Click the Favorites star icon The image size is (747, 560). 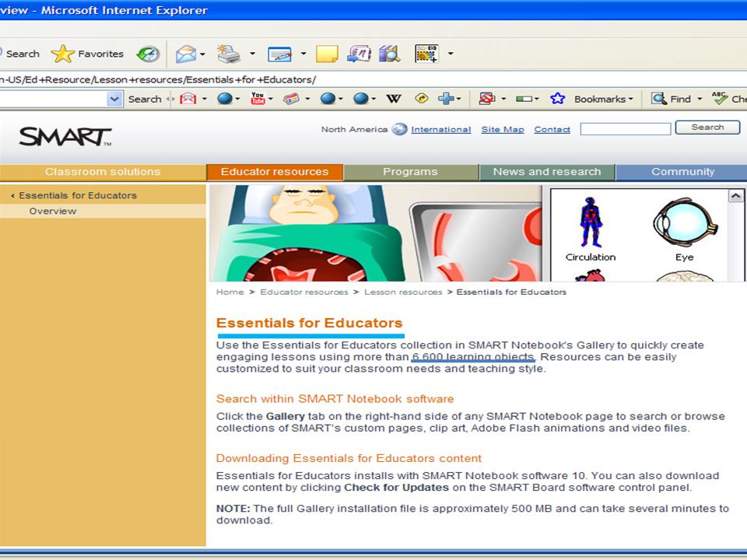pyautogui.click(x=63, y=54)
